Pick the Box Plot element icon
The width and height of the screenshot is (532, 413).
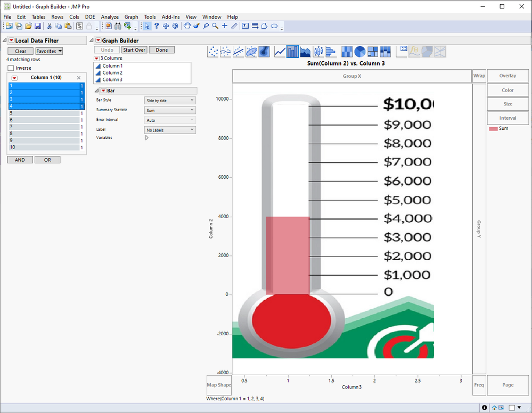(x=318, y=52)
